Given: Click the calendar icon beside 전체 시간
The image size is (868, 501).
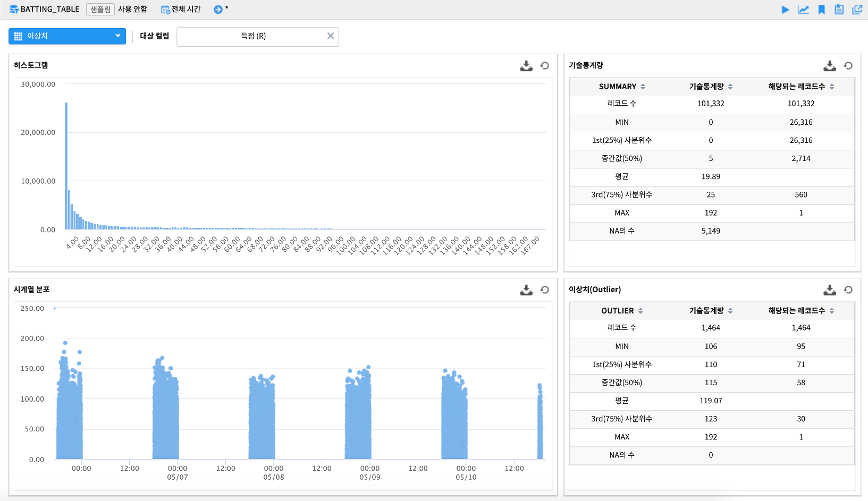Looking at the screenshot, I should [165, 10].
